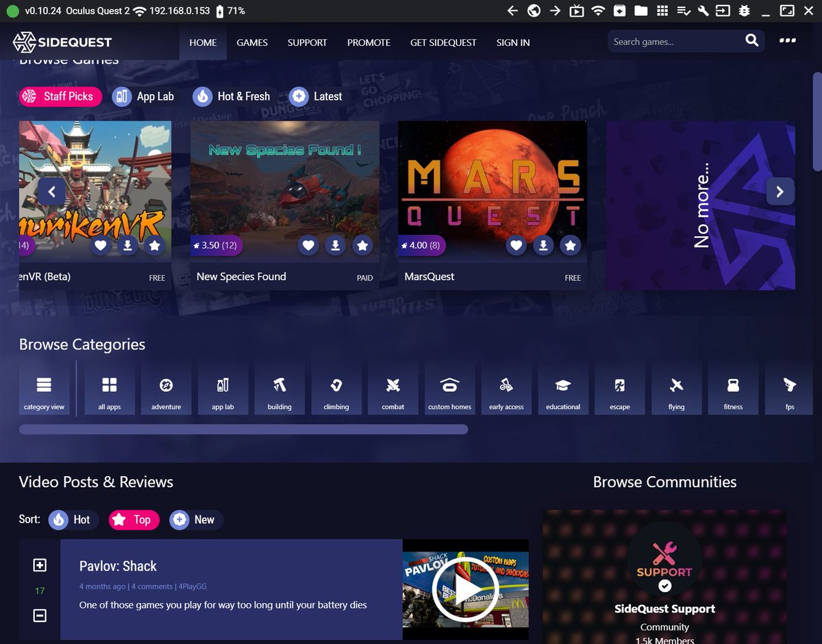Open the install APK box icon in toolbar
The width and height of the screenshot is (822, 644).
point(619,11)
